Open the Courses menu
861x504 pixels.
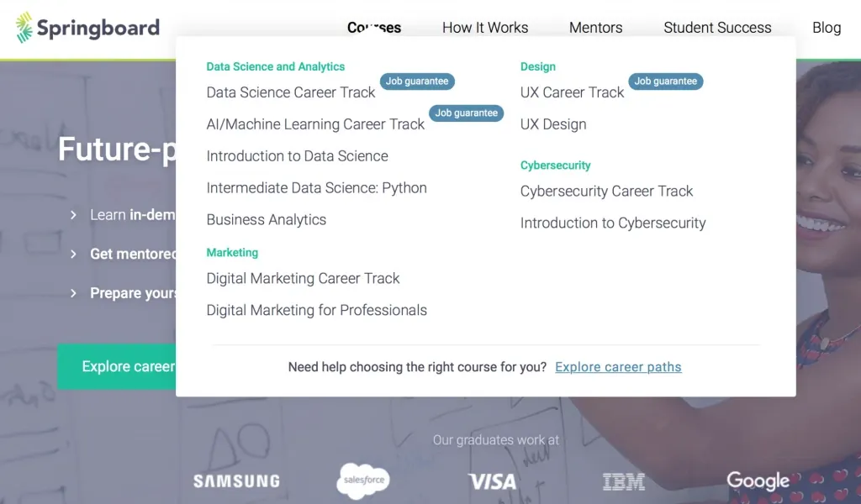[374, 28]
